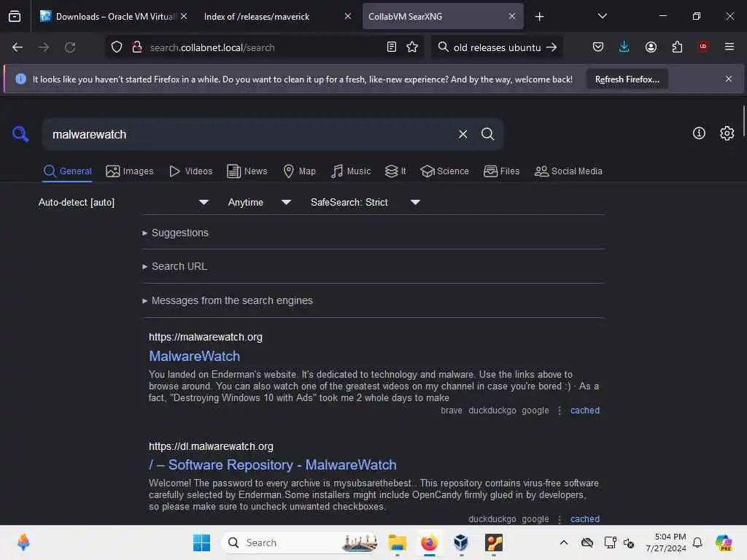Open notifications bell in taskbar
Viewport: 747px width, 560px height.
(697, 542)
